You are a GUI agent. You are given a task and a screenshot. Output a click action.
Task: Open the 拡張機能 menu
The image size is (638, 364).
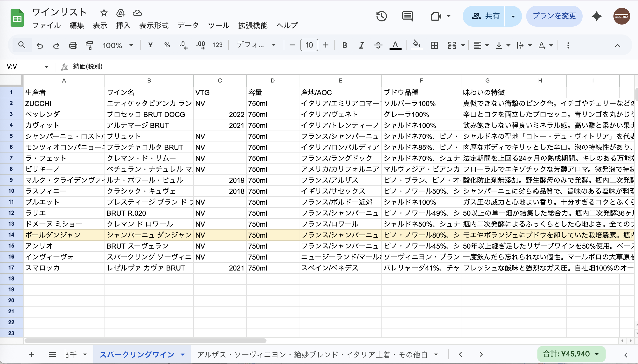coord(253,25)
